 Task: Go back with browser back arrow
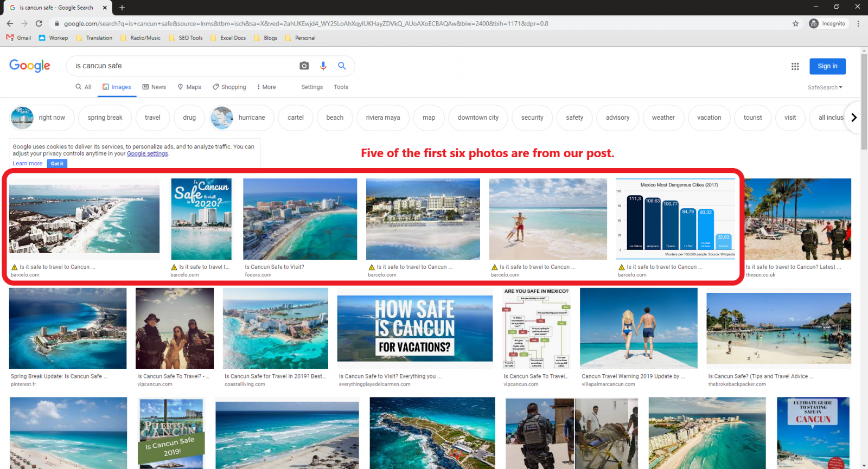point(10,23)
